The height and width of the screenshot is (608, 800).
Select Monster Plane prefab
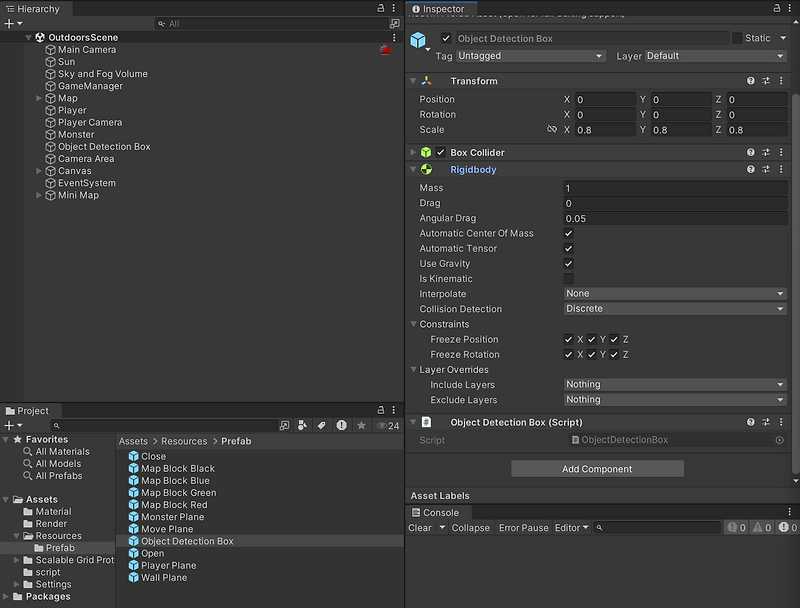point(172,517)
